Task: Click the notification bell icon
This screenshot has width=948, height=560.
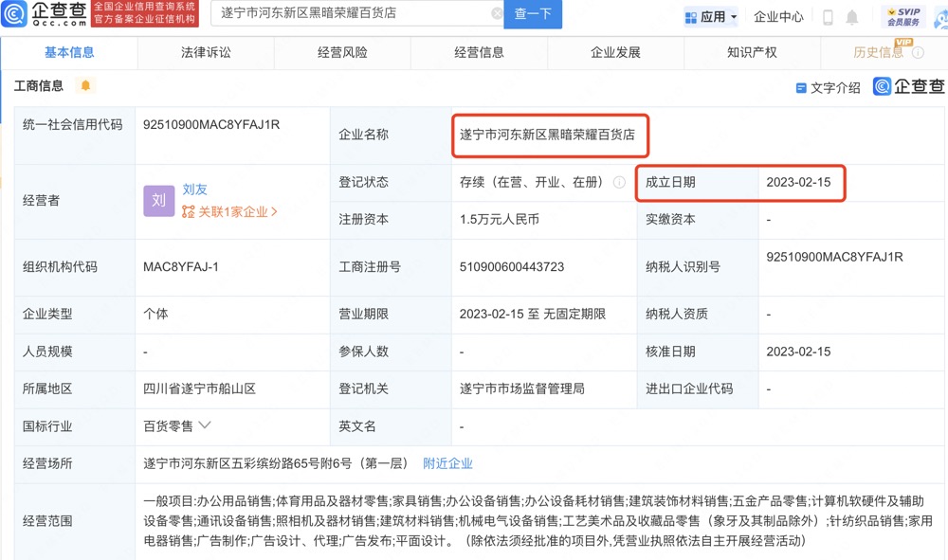Action: [852, 14]
